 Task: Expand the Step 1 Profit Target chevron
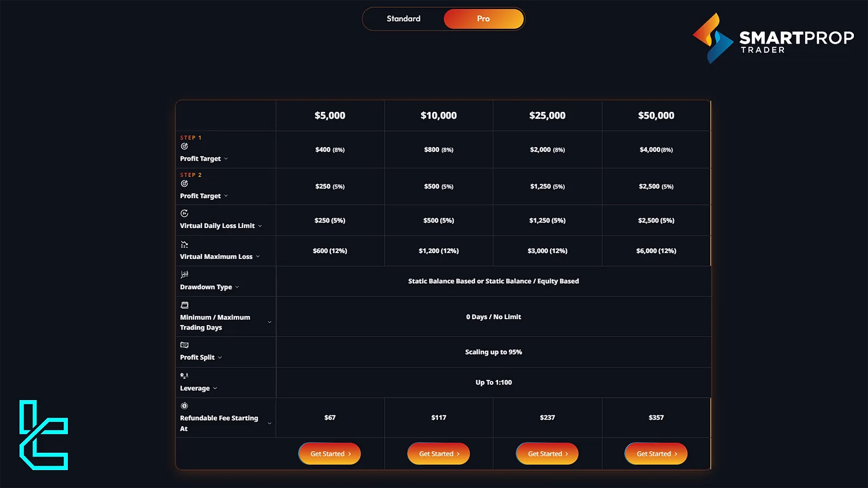tap(226, 159)
